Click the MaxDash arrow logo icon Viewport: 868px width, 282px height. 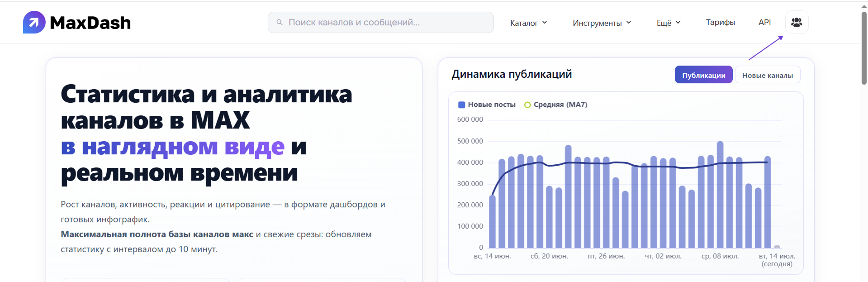[x=34, y=22]
